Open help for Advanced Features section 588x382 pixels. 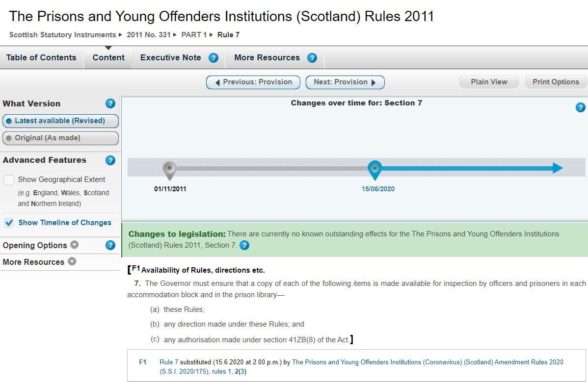[110, 160]
